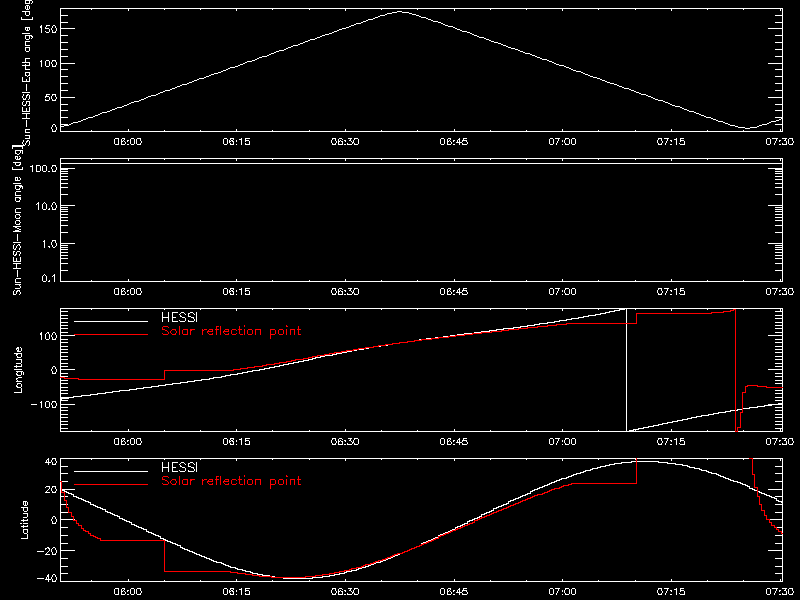Click 06:00 time label under Earth angle plot

coord(128,142)
